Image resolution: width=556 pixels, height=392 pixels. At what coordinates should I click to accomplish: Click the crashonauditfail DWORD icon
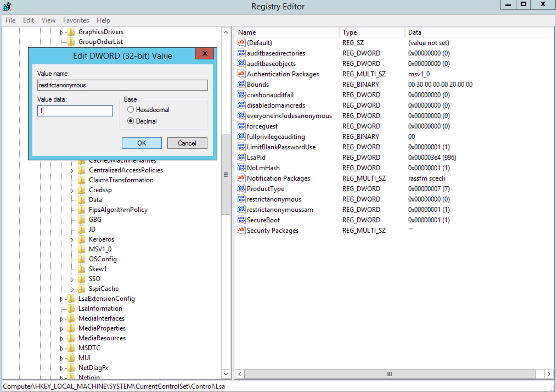tap(241, 95)
